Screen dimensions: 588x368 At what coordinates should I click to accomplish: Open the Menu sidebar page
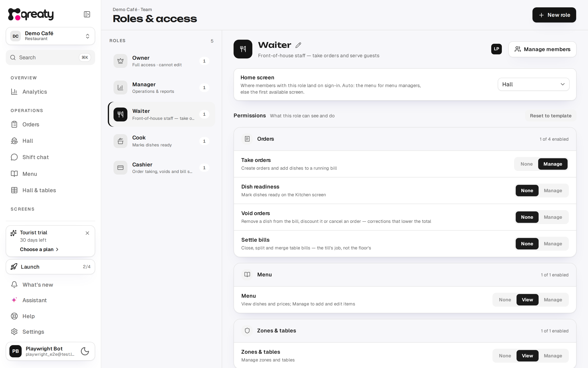pos(50,174)
